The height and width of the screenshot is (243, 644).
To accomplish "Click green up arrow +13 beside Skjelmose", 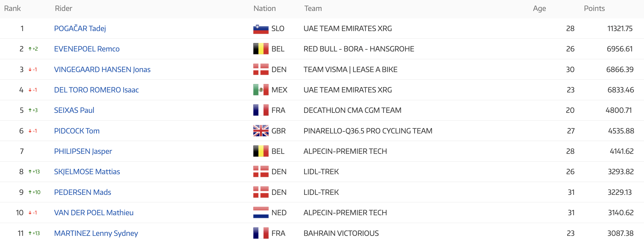I will [34, 172].
